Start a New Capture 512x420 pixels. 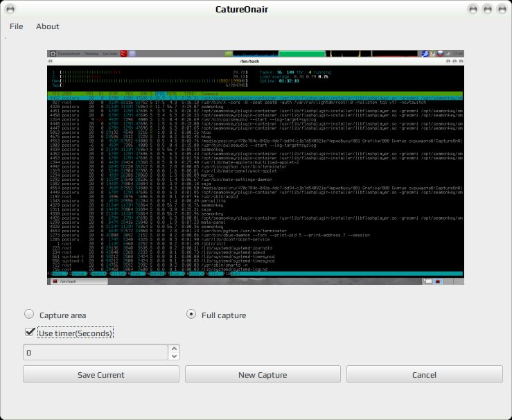[263, 374]
